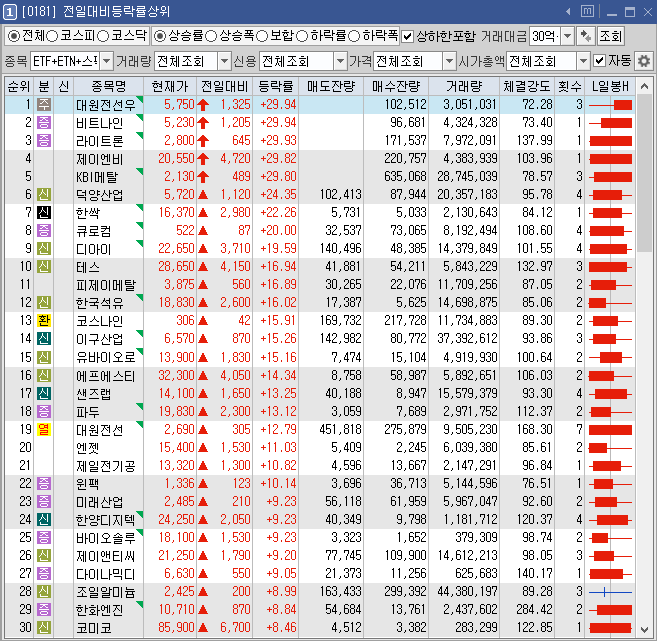The width and height of the screenshot is (657, 641).
Task: Click the 열 badge on 대원전선 row
Action: [x=44, y=429]
